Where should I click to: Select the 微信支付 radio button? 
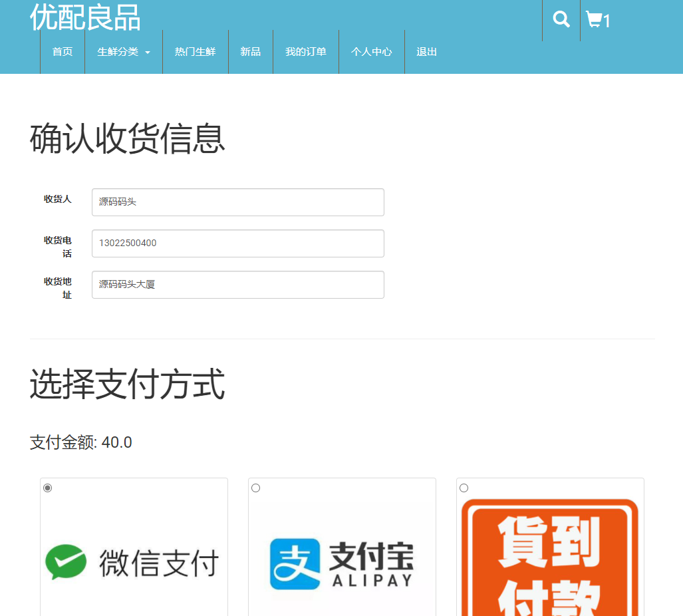pos(47,488)
